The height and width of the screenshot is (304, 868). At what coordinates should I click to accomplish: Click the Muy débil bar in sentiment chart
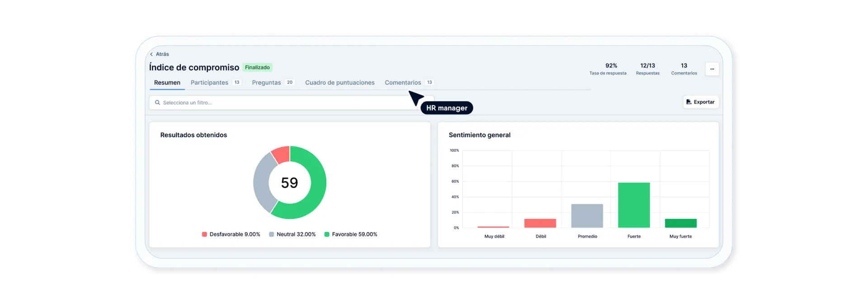[493, 227]
